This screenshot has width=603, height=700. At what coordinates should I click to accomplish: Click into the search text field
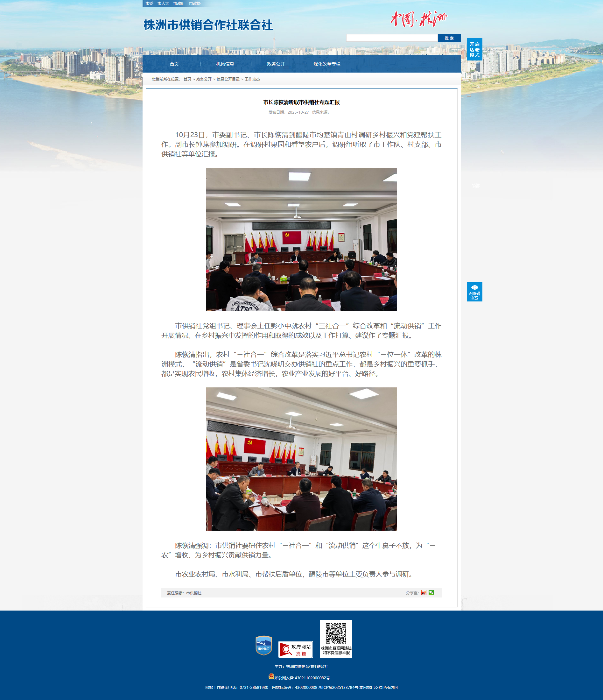[x=392, y=38]
